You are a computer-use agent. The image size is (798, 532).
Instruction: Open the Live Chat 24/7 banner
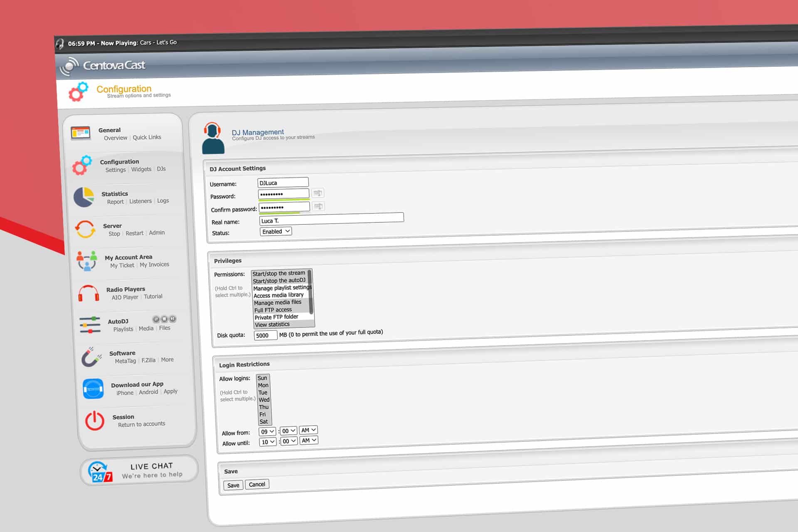(139, 470)
